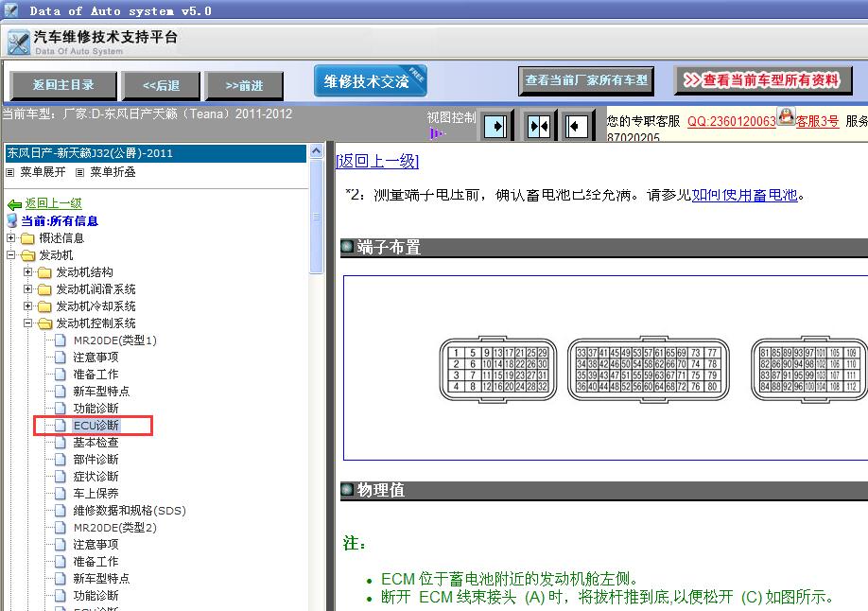Screen dimensions: 868x611
Task: Click the 物理值 section header bullet icon
Action: [347, 489]
